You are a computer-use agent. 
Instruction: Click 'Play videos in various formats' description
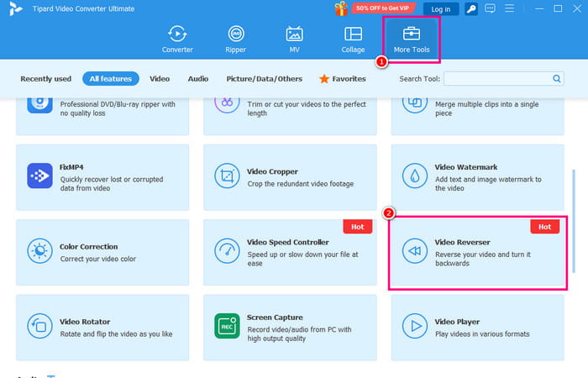tap(482, 333)
